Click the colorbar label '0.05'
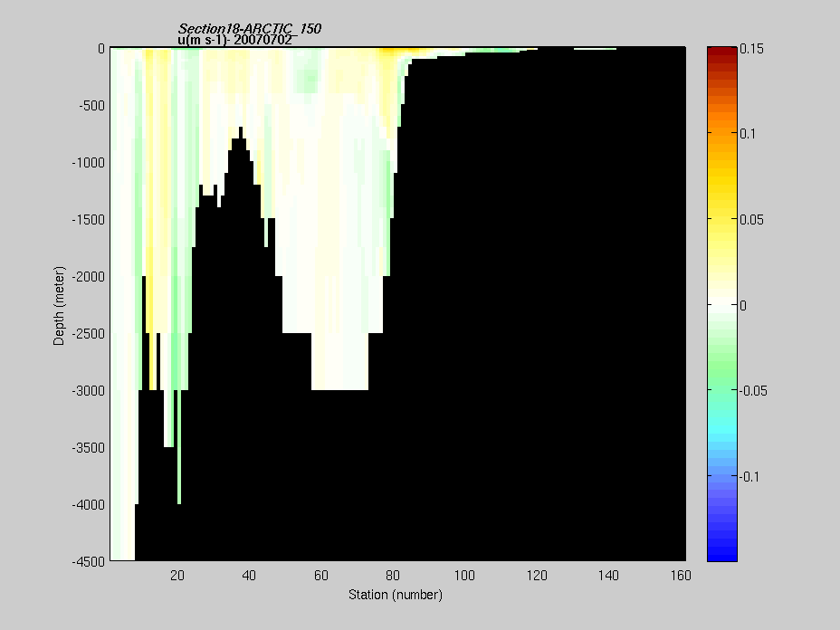The width and height of the screenshot is (840, 630). (x=751, y=220)
